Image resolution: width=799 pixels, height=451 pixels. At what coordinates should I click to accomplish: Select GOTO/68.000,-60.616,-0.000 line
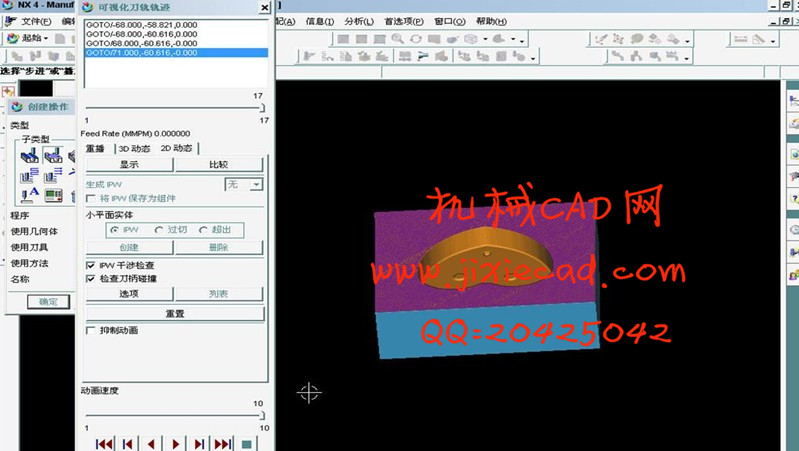pos(176,43)
